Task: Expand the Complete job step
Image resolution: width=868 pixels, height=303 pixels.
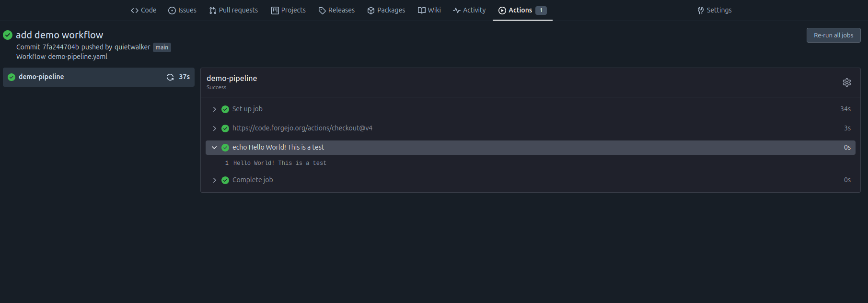Action: (214, 180)
